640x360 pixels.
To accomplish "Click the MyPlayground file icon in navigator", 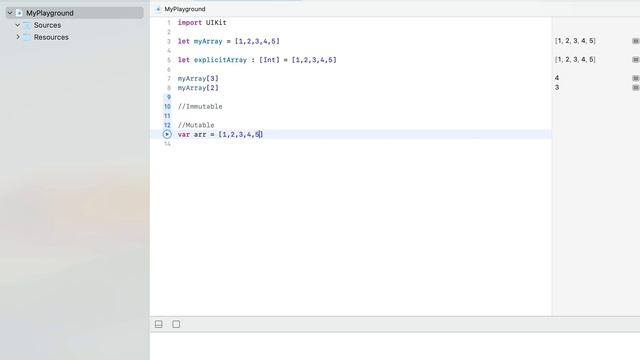I will (x=19, y=13).
